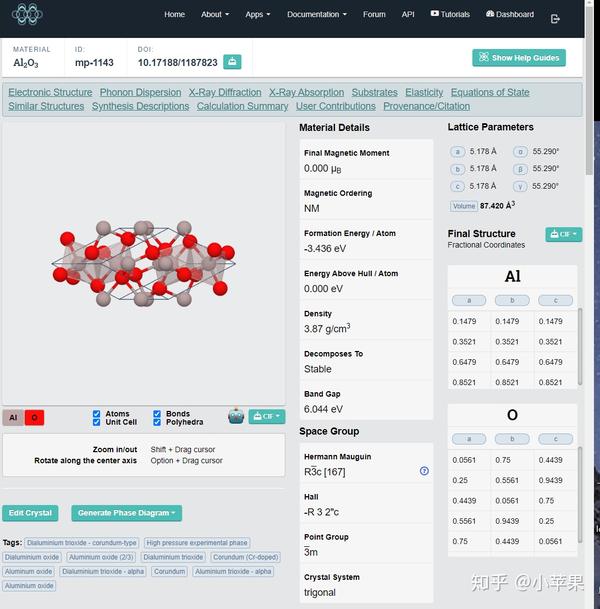Open Tutorials in the navbar
This screenshot has height=609, width=600.
pyautogui.click(x=450, y=14)
